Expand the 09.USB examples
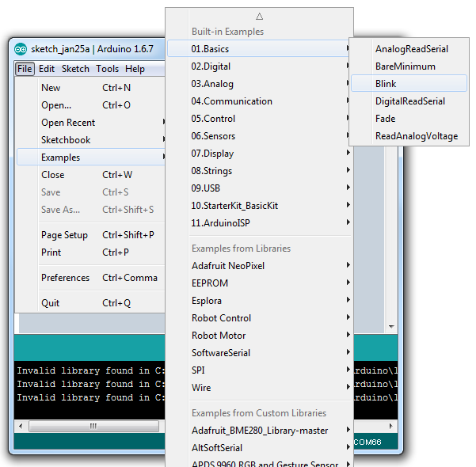476x467 pixels. click(259, 188)
